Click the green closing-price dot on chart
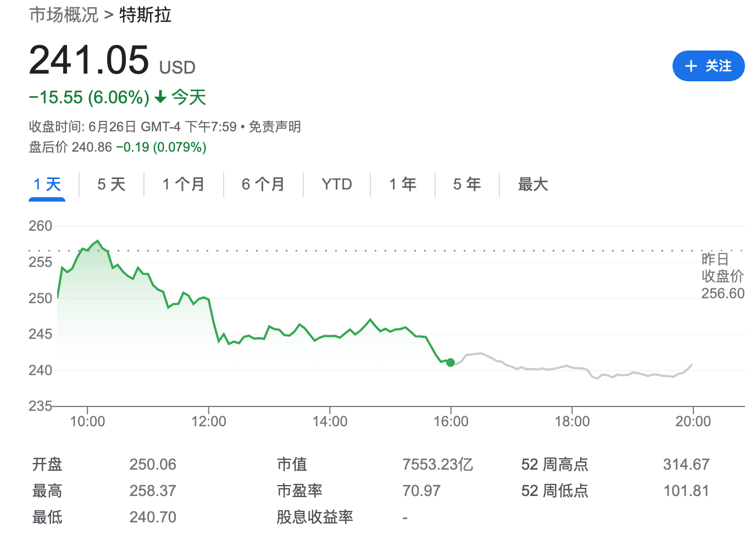 point(451,363)
